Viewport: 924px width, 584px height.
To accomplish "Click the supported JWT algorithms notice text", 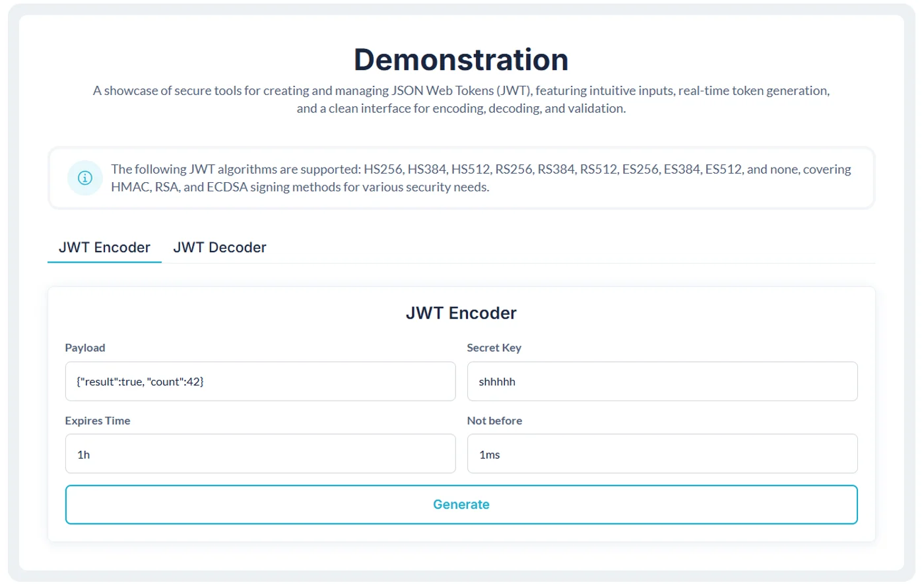I will point(481,178).
